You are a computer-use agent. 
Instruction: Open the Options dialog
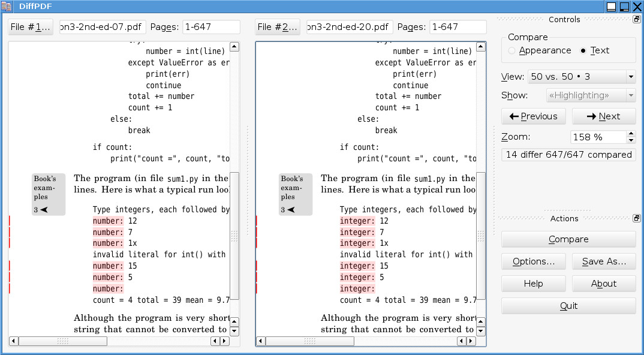pos(534,261)
